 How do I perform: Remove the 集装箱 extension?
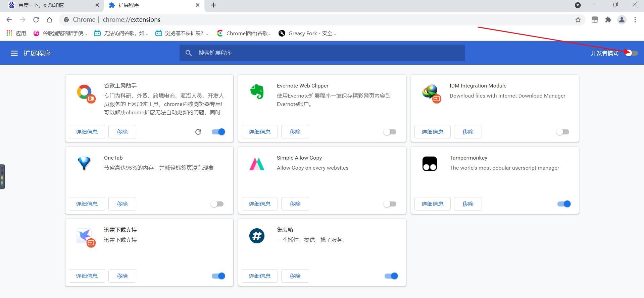[295, 276]
